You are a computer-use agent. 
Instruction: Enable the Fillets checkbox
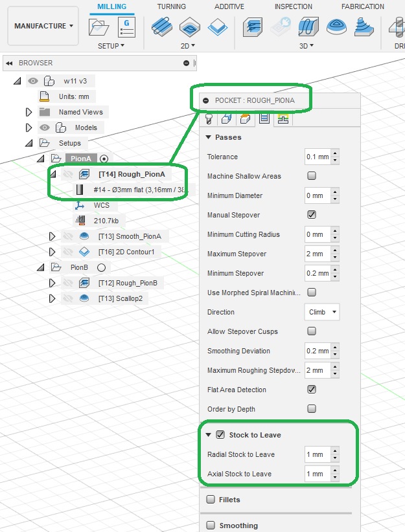(211, 500)
